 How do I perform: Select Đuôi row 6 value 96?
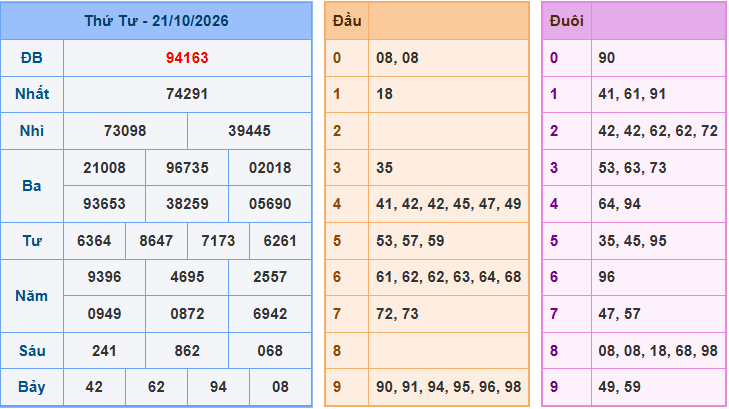(x=607, y=277)
